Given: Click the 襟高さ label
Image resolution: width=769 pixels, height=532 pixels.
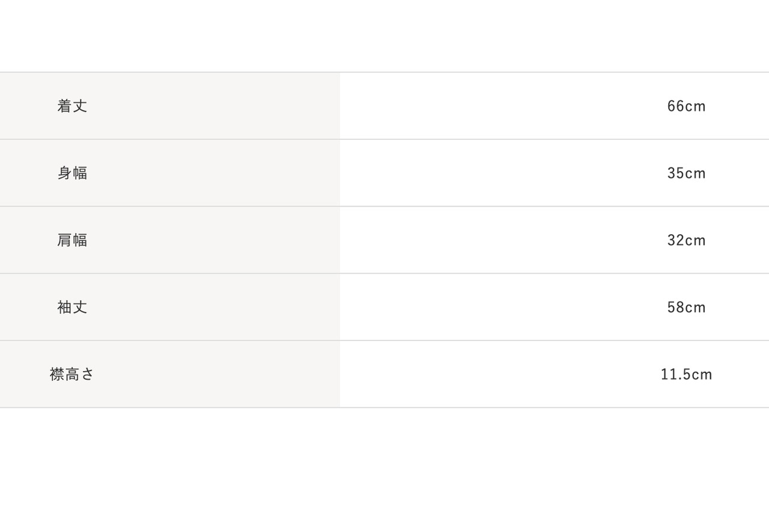Looking at the screenshot, I should pos(72,375).
